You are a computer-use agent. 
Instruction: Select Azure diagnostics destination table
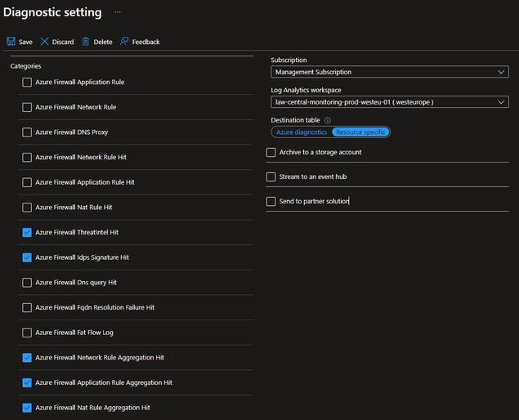click(302, 132)
